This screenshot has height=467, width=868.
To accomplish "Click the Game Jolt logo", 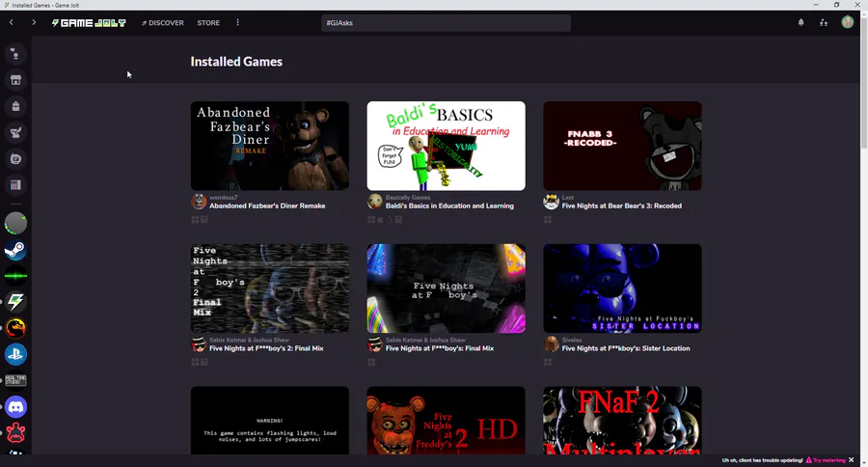I will (x=89, y=23).
